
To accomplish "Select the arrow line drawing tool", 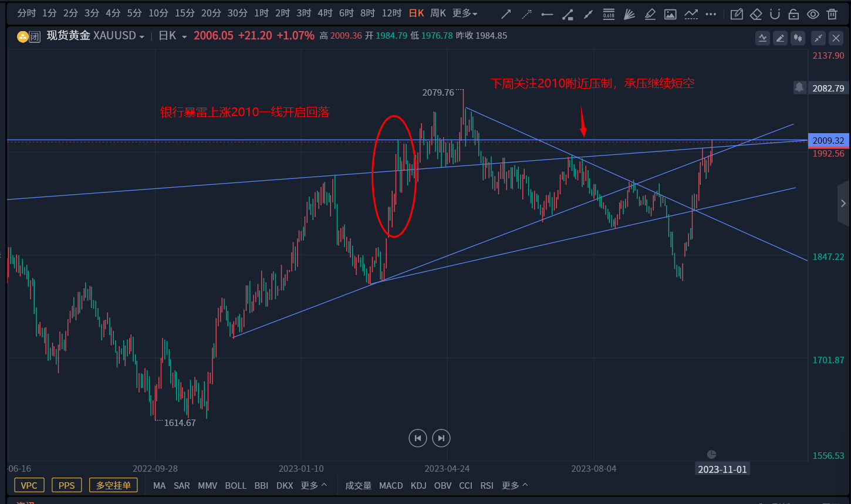I will pyautogui.click(x=505, y=13).
